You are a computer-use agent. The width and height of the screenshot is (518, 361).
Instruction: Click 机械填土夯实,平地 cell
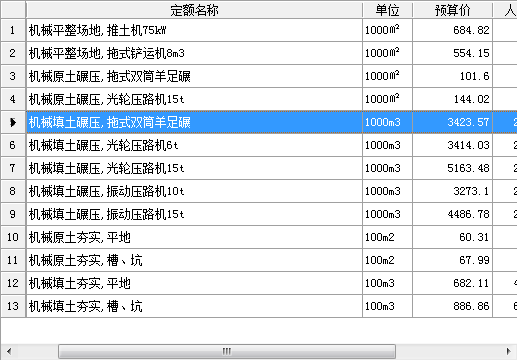(194, 283)
